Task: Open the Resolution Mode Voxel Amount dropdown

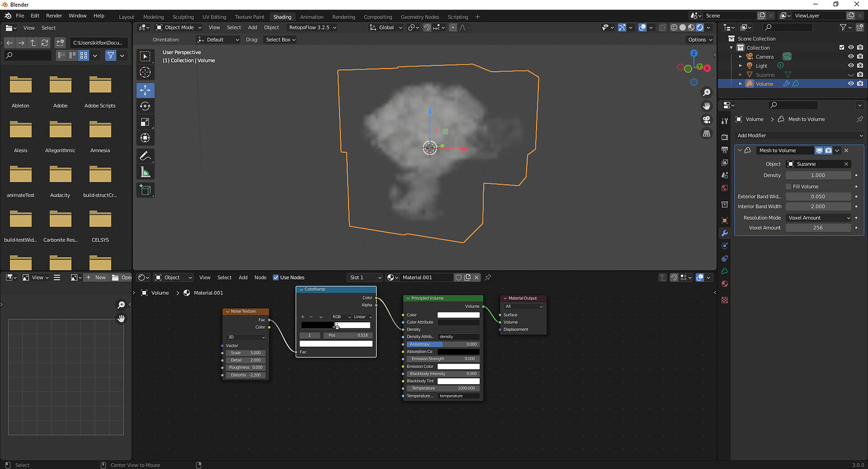Action: (819, 218)
